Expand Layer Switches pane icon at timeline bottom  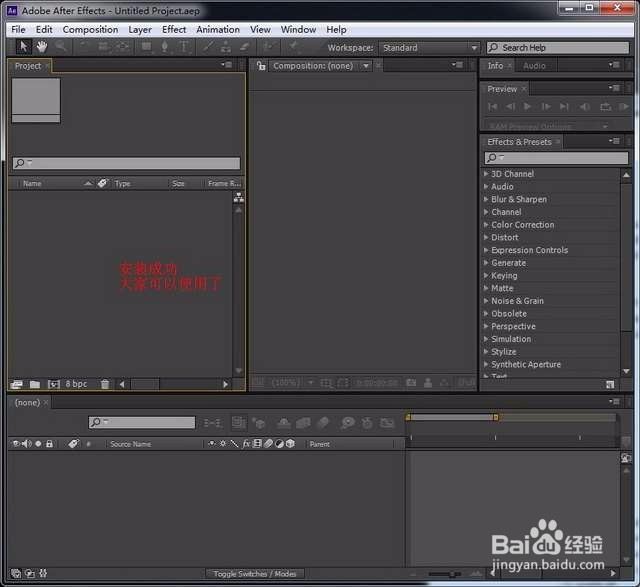point(16,574)
